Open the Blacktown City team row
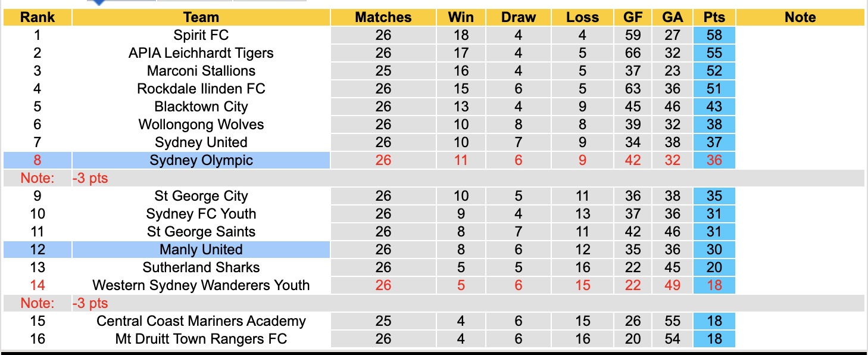 tap(201, 107)
